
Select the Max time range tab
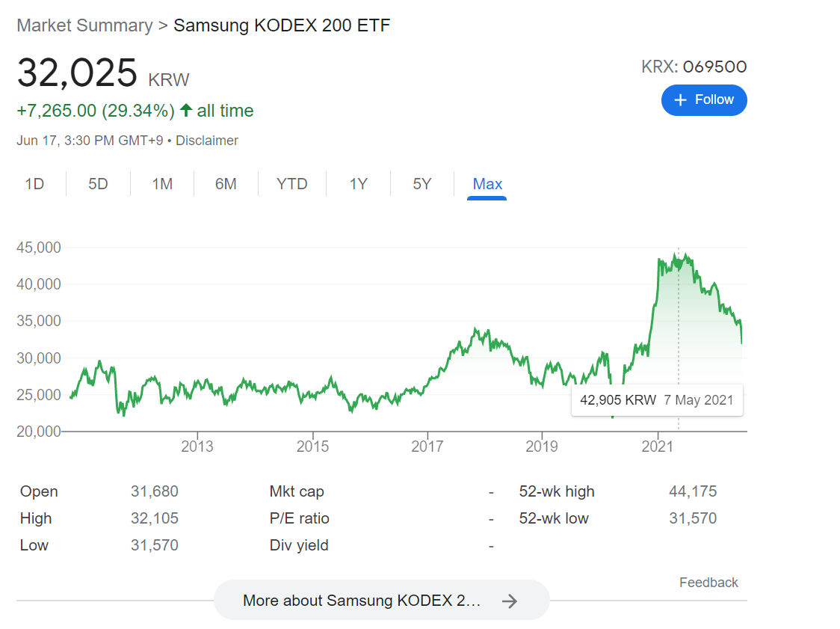(487, 184)
